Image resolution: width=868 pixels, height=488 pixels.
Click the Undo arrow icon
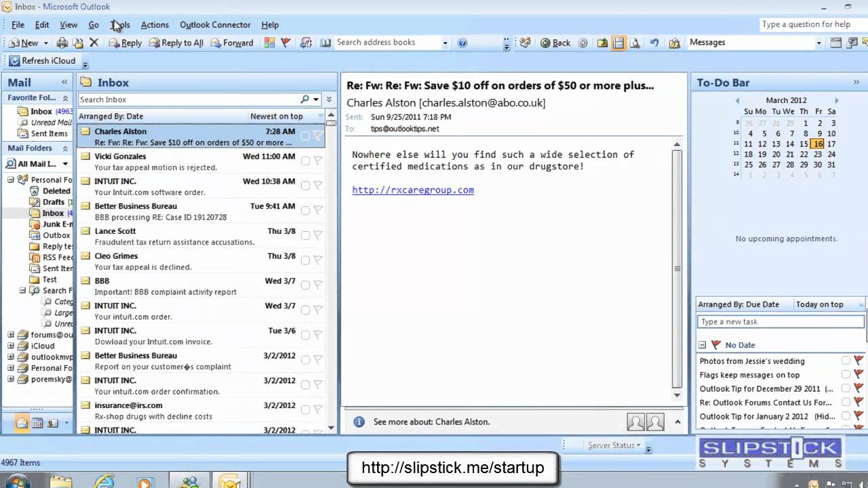click(654, 43)
